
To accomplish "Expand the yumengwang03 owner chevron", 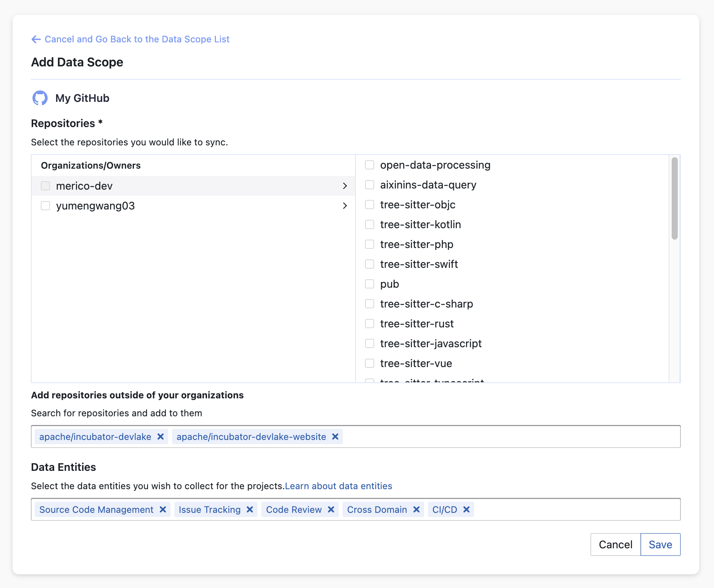I will [x=345, y=206].
